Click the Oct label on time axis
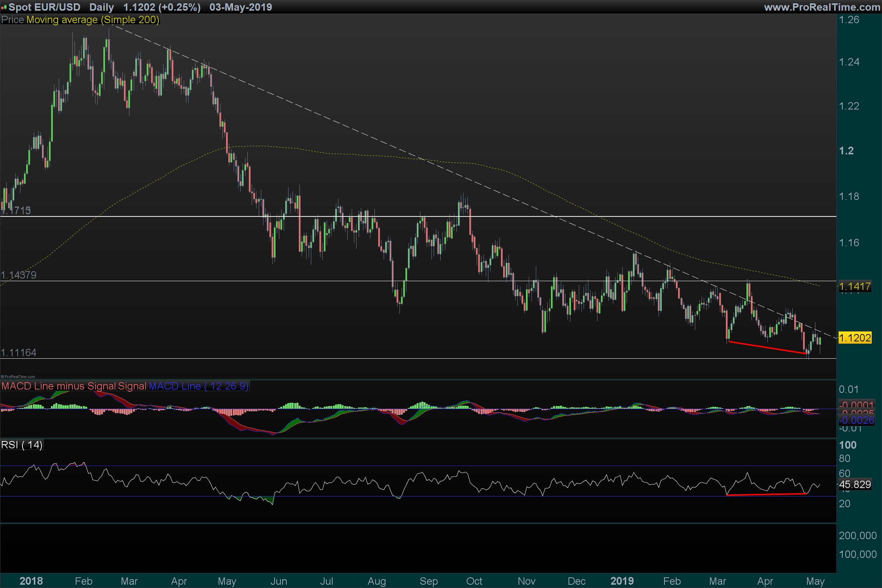 point(474,581)
